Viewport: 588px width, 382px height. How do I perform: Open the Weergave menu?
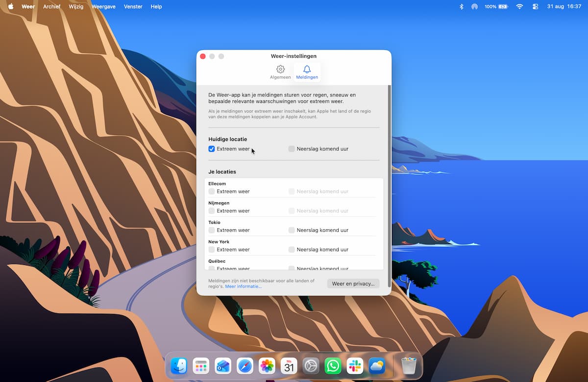[x=103, y=6]
